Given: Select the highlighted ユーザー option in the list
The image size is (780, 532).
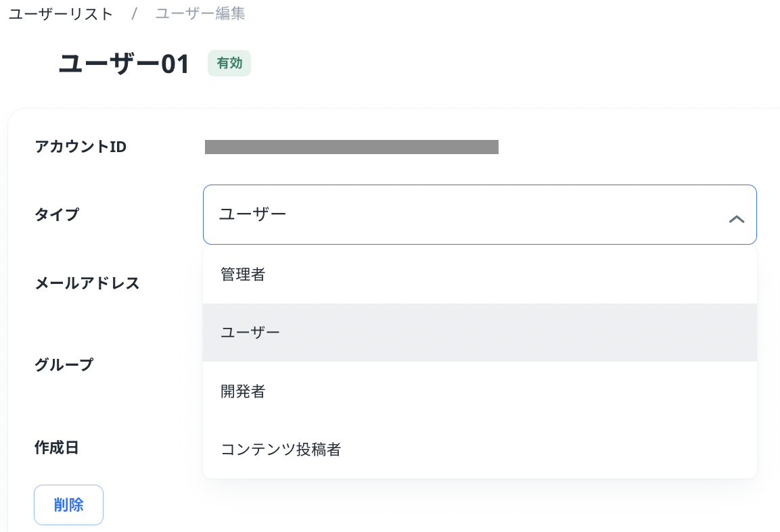Looking at the screenshot, I should point(250,333).
